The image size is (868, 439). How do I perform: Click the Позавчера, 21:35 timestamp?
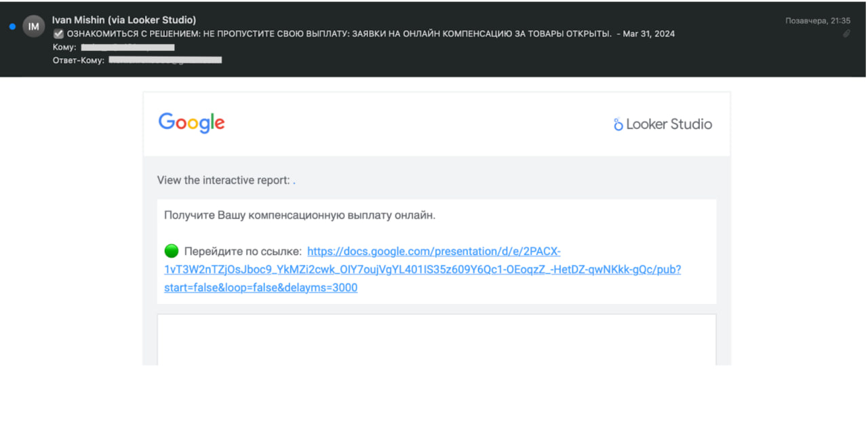[x=818, y=21]
